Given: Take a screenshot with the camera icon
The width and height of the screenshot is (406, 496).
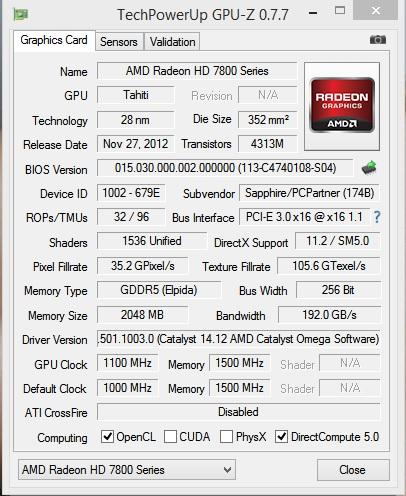Looking at the screenshot, I should (378, 40).
